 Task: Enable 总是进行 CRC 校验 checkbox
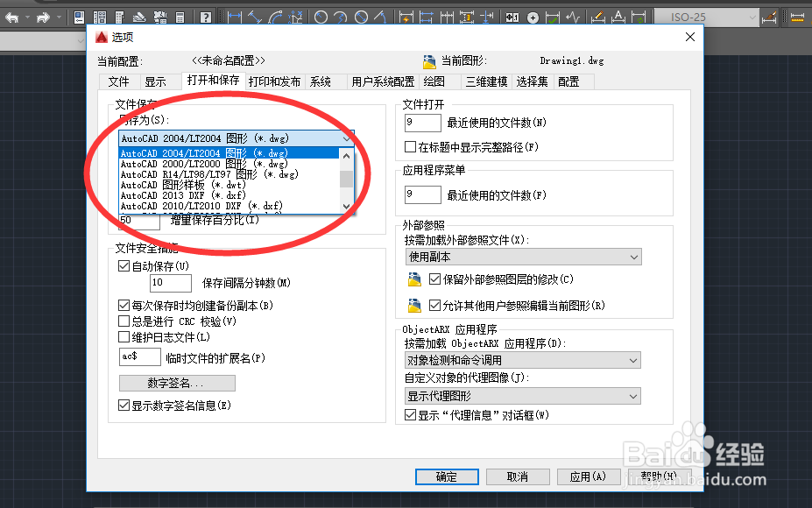click(124, 321)
